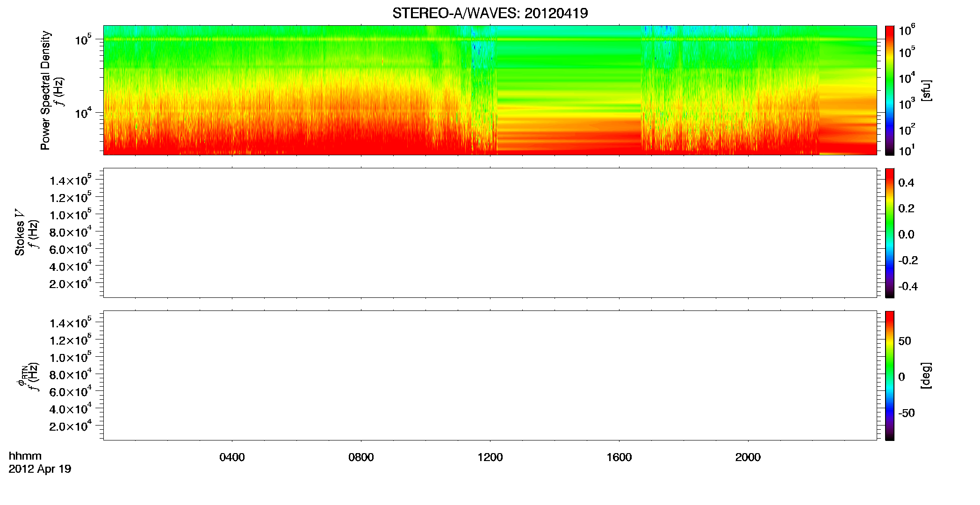Viewport: 980px width, 505px height.
Task: Click the 0.2 label on Stokes colorbar
Action: 906,209
